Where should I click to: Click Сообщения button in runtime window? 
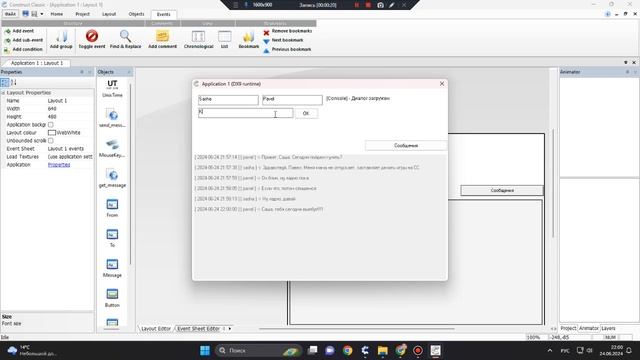click(x=406, y=145)
